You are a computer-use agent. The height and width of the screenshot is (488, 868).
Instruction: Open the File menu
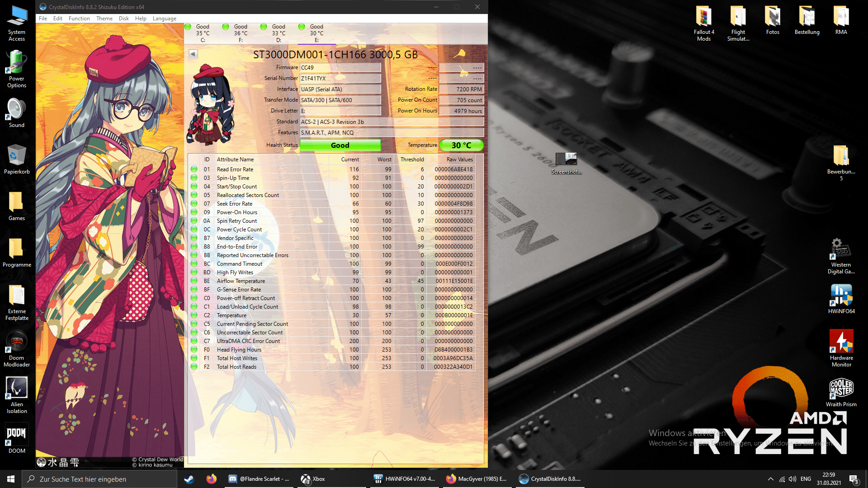[43, 19]
